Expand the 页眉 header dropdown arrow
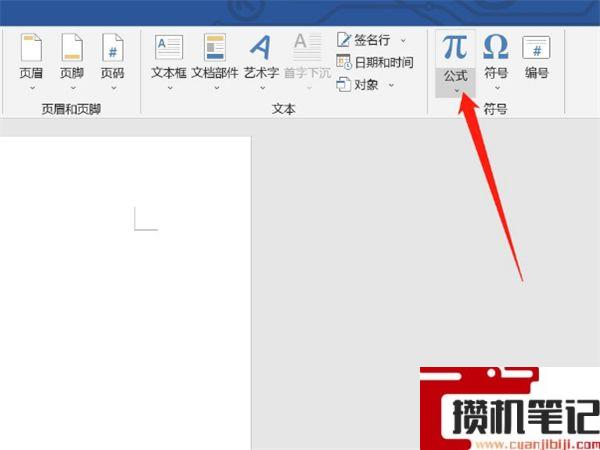Screen dimensions: 600x450 [32, 88]
